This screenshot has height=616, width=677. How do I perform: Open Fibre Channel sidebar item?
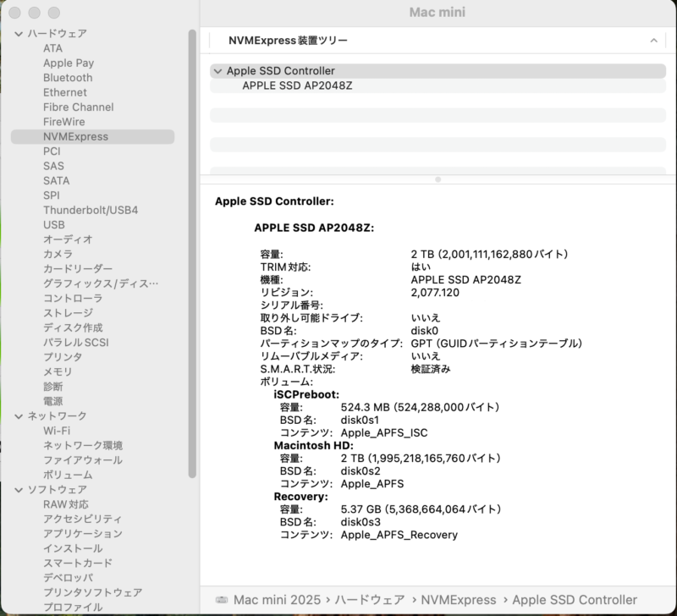click(x=78, y=107)
